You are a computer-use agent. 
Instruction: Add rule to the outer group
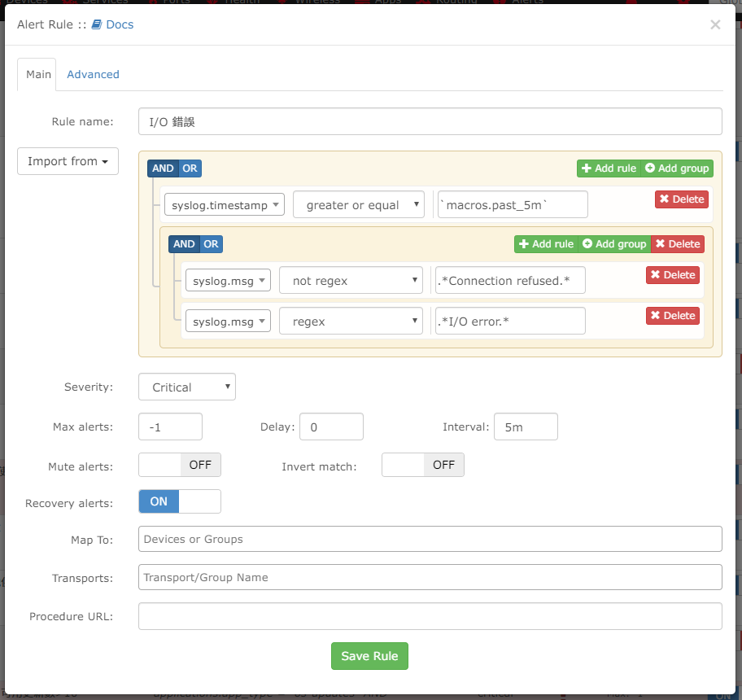(609, 168)
